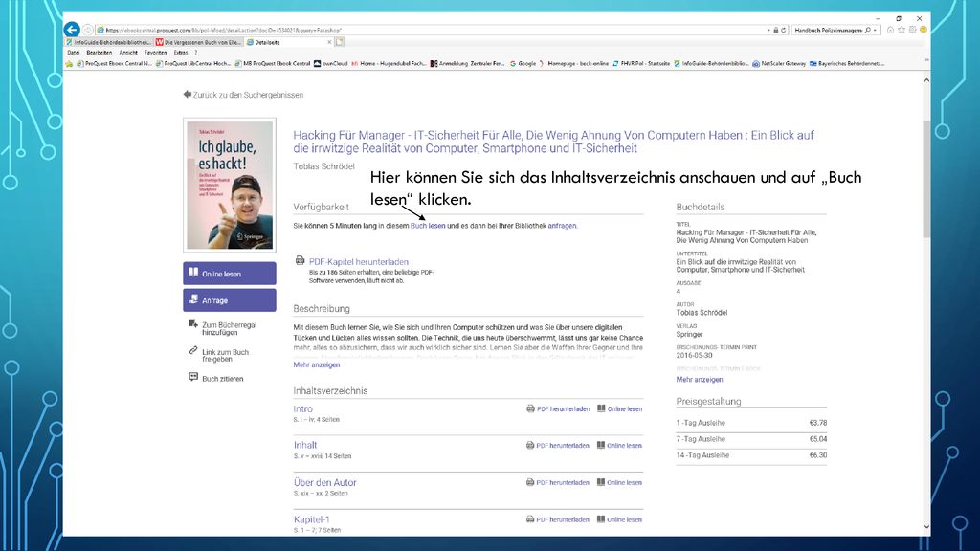The height and width of the screenshot is (551, 980).
Task: Open the Inhalt chapter link
Action: coord(305,446)
